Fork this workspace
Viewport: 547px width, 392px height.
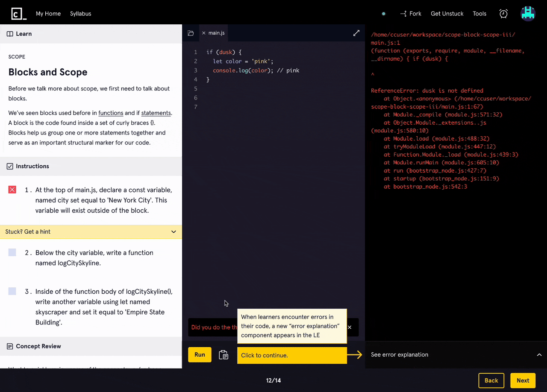tap(411, 14)
